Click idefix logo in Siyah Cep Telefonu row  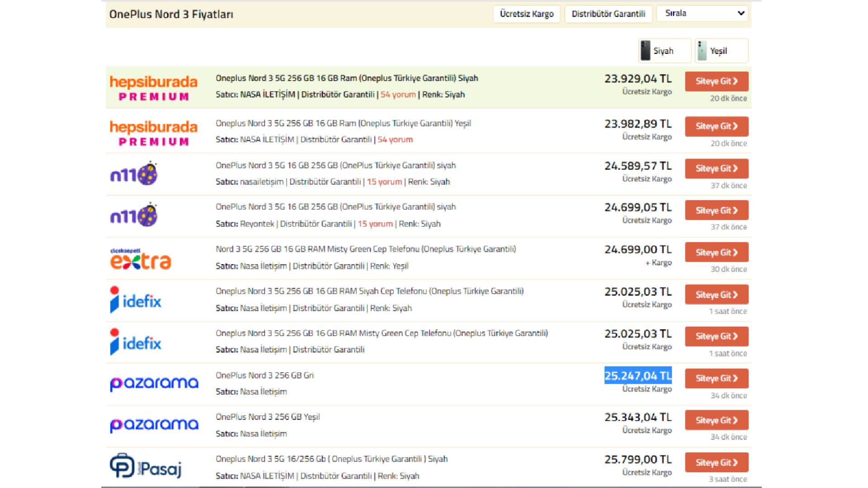pos(136,300)
